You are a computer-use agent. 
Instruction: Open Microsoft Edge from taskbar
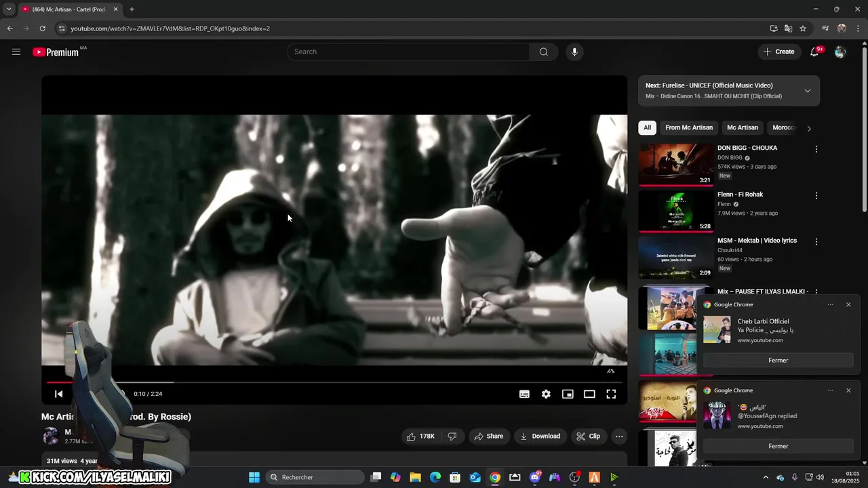435,477
